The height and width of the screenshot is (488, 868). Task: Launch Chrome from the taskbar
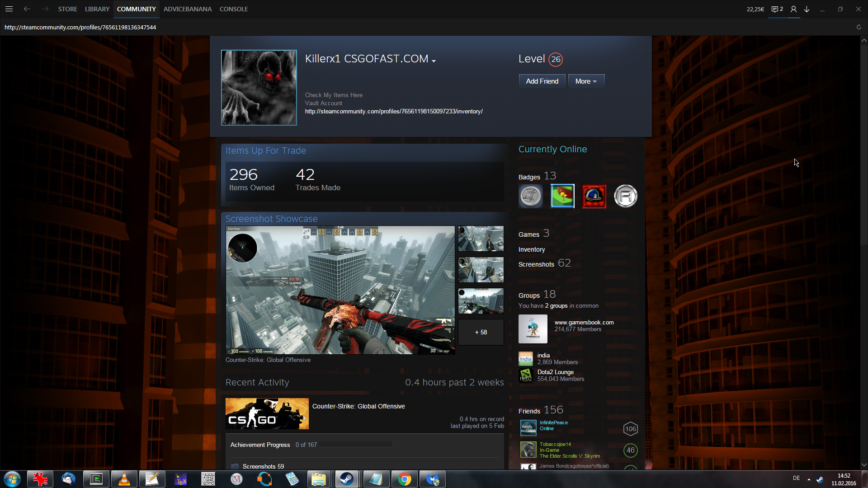pos(405,479)
